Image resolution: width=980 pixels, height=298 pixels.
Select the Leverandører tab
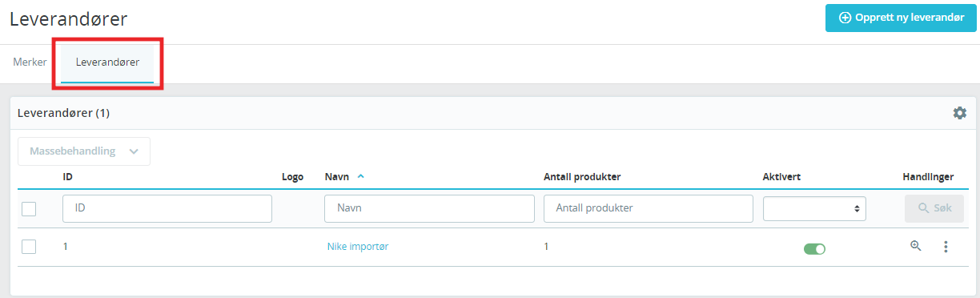pos(107,62)
